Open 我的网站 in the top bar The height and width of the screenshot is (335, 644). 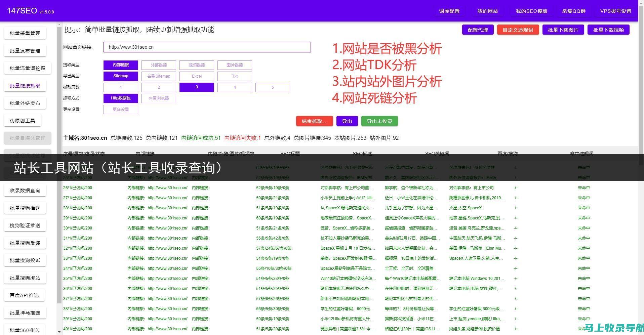(488, 11)
